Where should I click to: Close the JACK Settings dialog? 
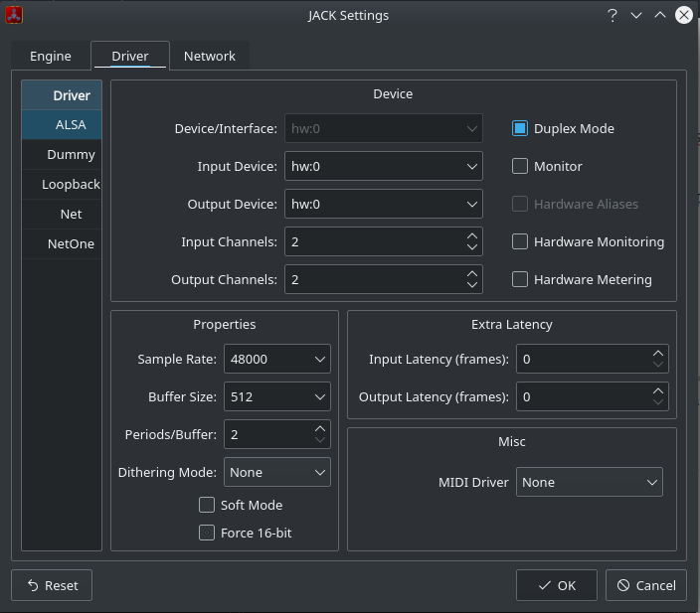tap(683, 15)
